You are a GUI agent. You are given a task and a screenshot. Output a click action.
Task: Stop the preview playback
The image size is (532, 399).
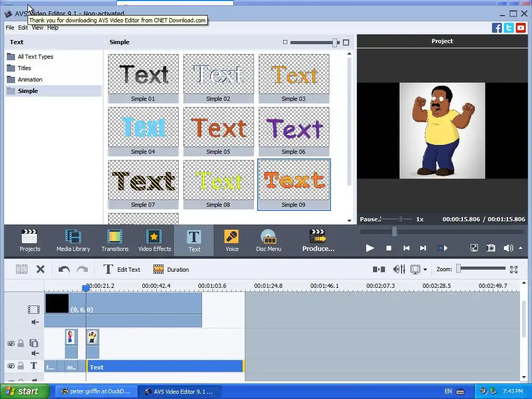(x=389, y=248)
